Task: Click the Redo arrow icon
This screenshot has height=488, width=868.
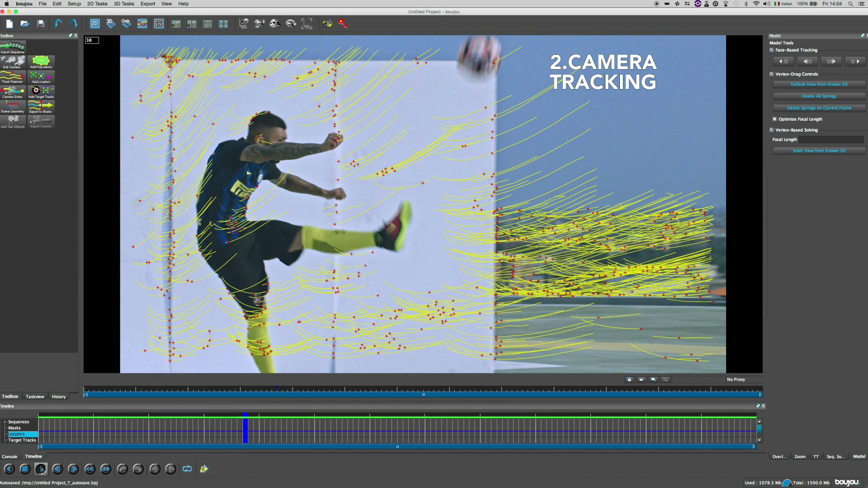Action: pos(73,23)
